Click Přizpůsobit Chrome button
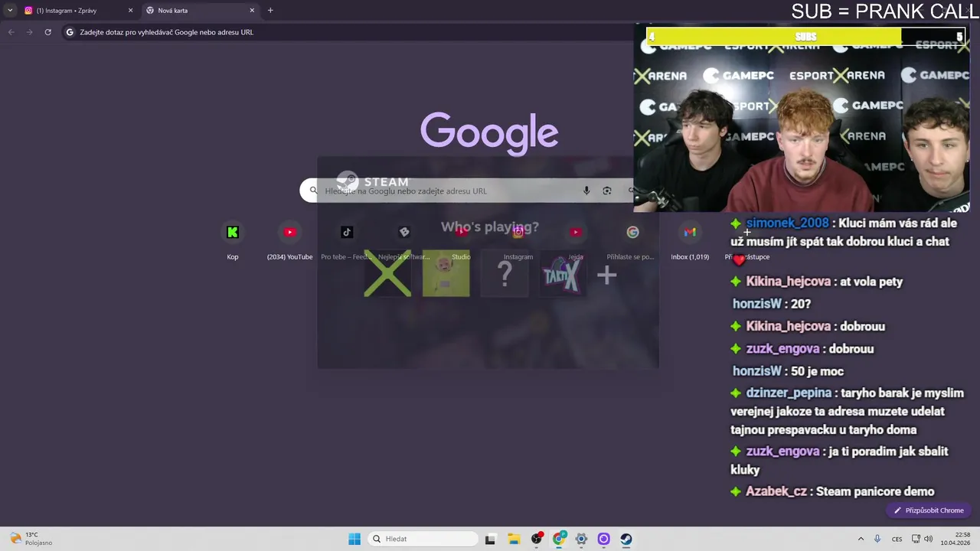980x551 pixels. pos(929,510)
